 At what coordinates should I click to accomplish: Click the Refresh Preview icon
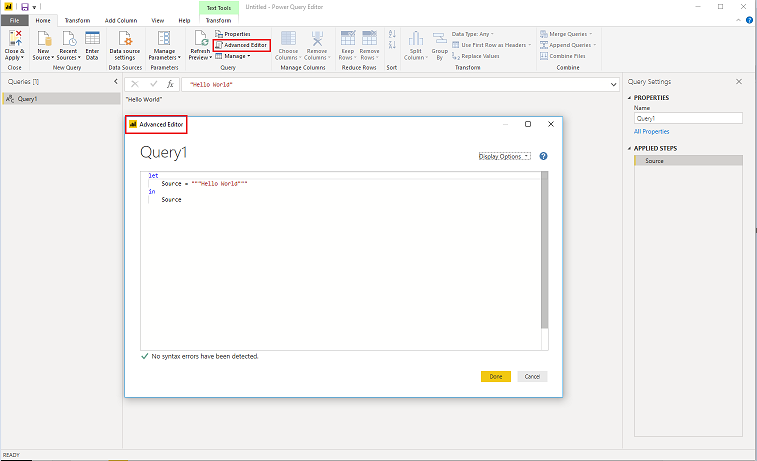(199, 38)
